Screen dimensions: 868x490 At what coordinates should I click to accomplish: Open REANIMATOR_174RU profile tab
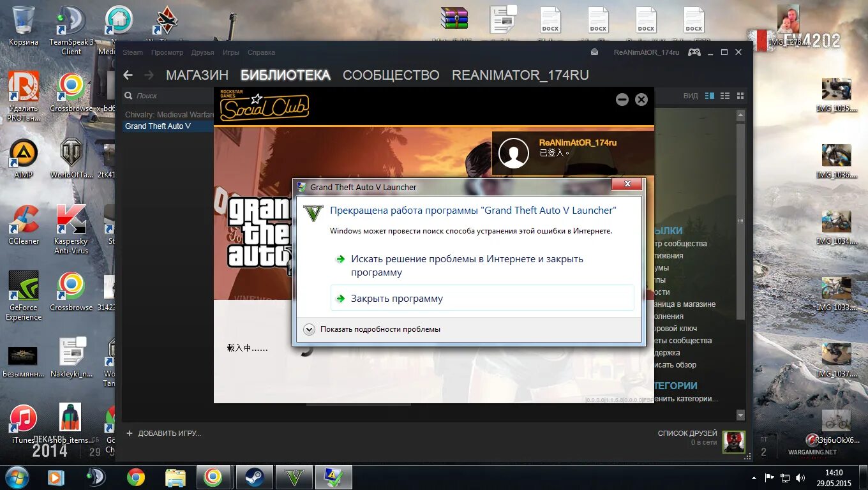(520, 75)
